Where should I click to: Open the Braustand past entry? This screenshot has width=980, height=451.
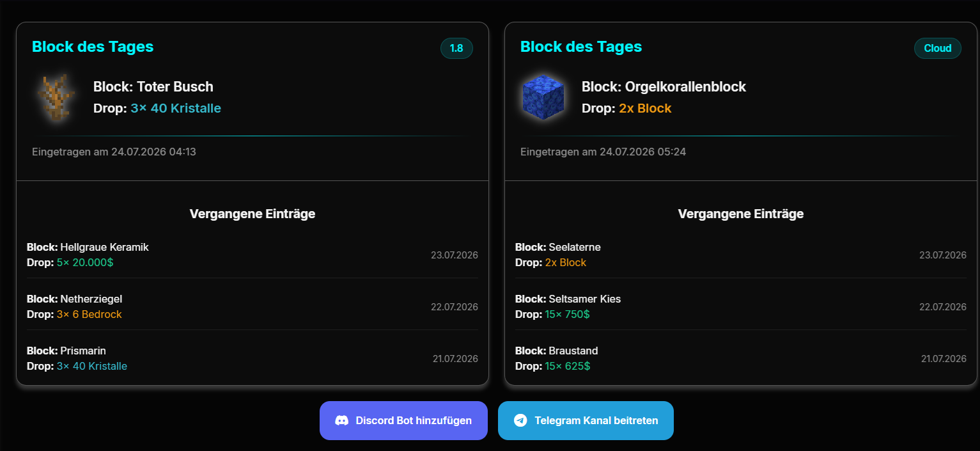click(741, 358)
